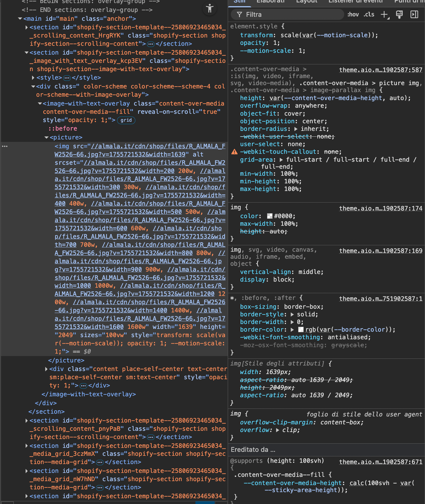The height and width of the screenshot is (504, 425).
Task: Click the plus icon to add style rule
Action: coord(384,15)
